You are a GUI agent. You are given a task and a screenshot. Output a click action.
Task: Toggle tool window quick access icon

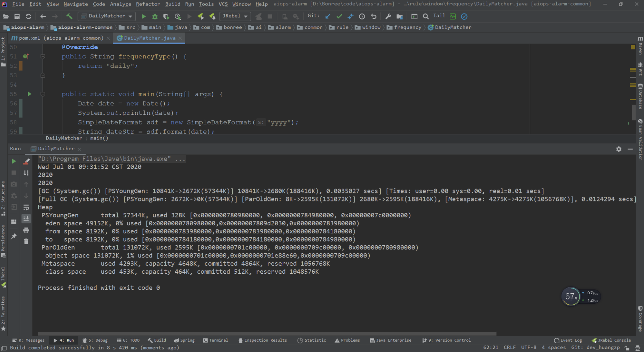click(x=4, y=348)
